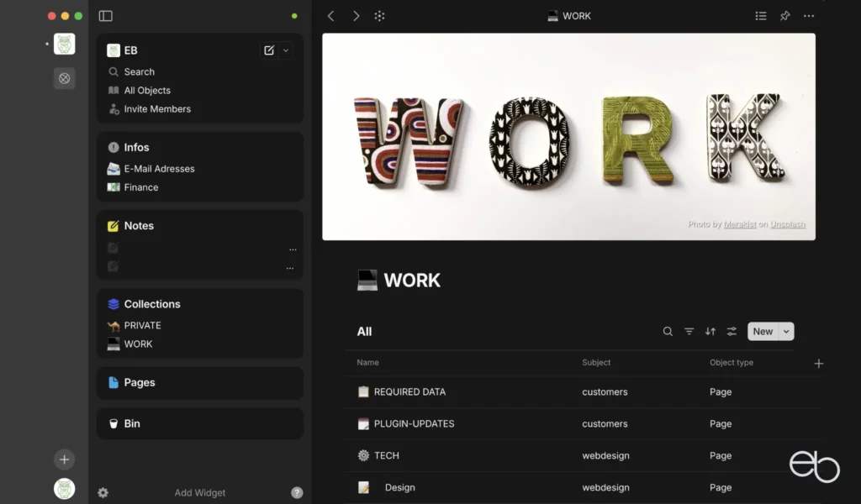The height and width of the screenshot is (504, 861).
Task: Follow the Unsplash link on cover
Action: (x=787, y=224)
